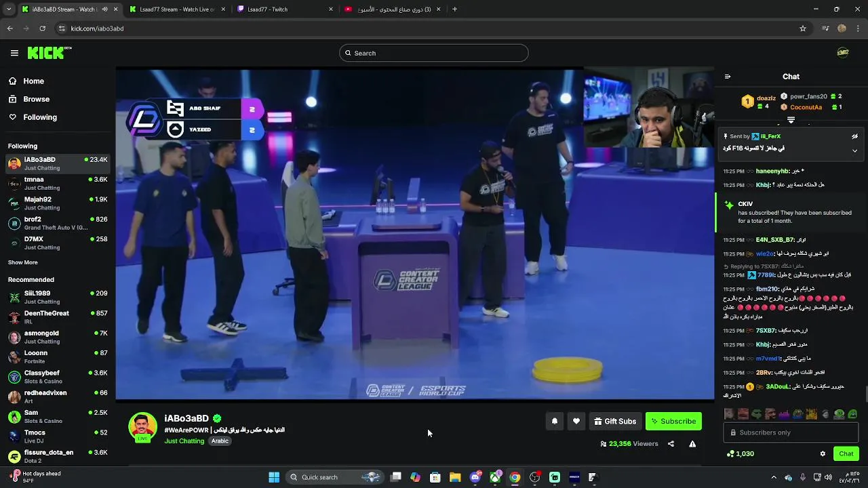Click the Just Chatting category link
The width and height of the screenshot is (868, 488).
tap(184, 441)
